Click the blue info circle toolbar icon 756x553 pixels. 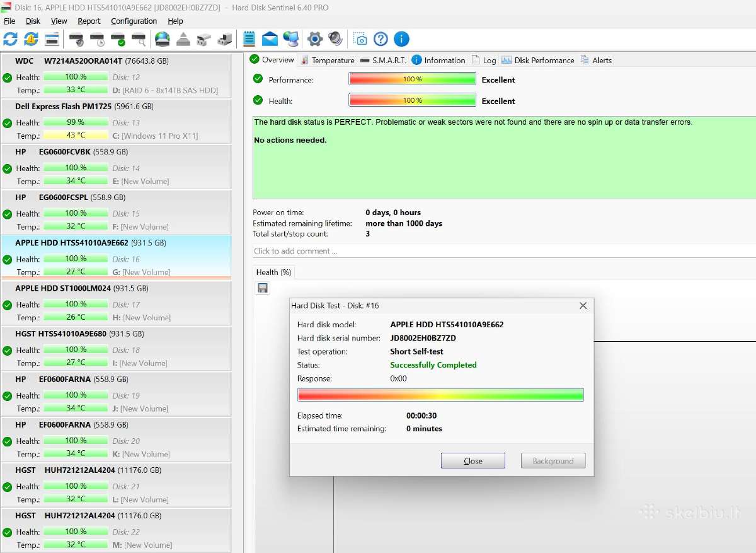401,39
